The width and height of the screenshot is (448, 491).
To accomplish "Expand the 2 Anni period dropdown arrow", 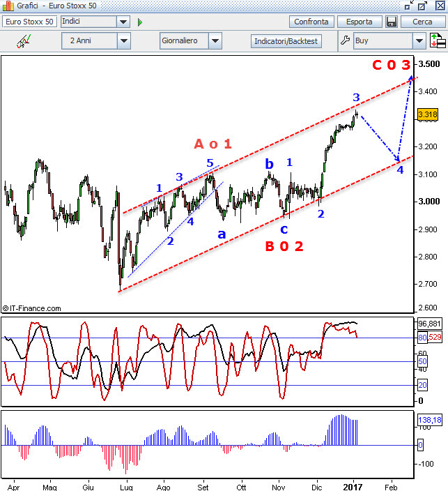I will 124,40.
